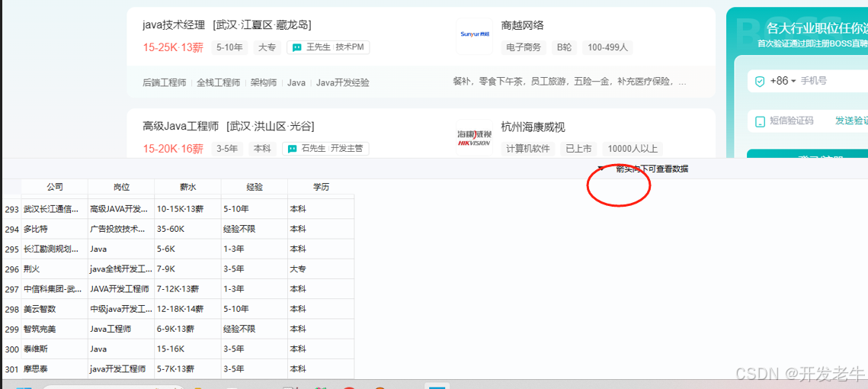The height and width of the screenshot is (389, 868).
Task: Click the shield icon beside +86
Action: pos(760,81)
